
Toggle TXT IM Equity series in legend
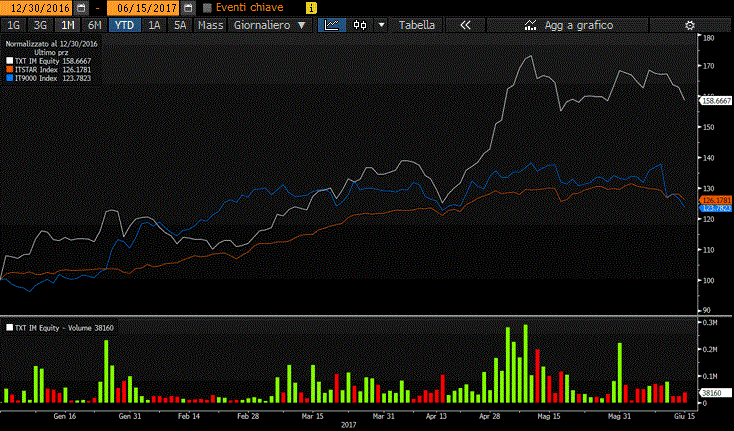pos(9,61)
